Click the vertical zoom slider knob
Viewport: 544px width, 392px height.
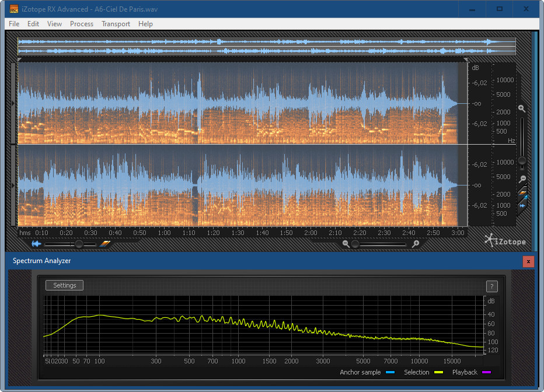tap(522, 161)
